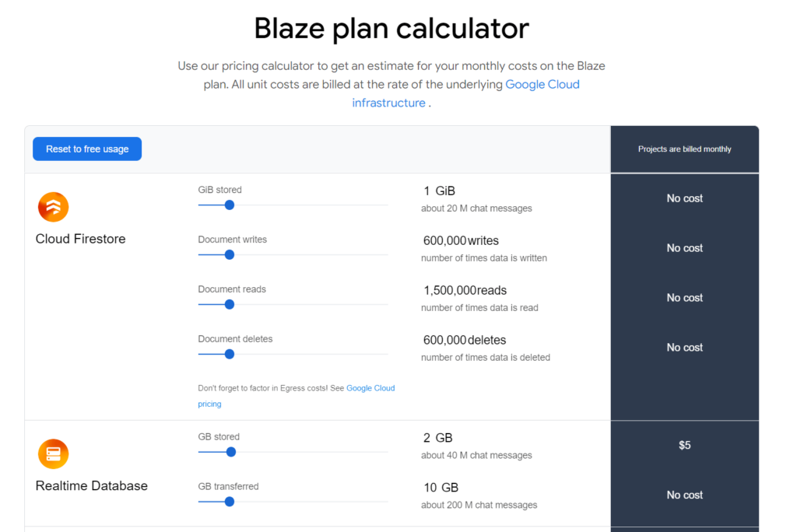This screenshot has height=532, width=797.
Task: Click the 10 GB transferred value field
Action: click(x=430, y=488)
